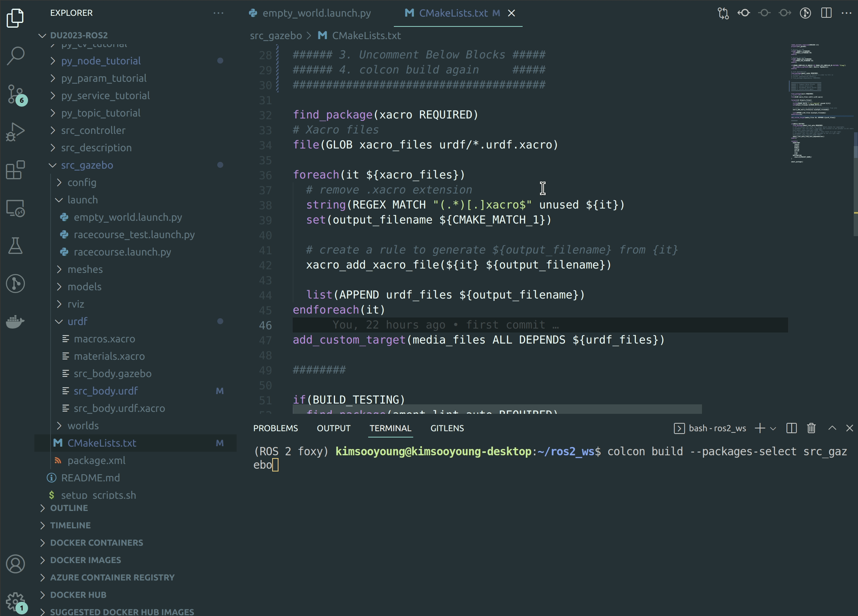The width and height of the screenshot is (858, 616).
Task: Open the Extensions view
Action: [15, 170]
